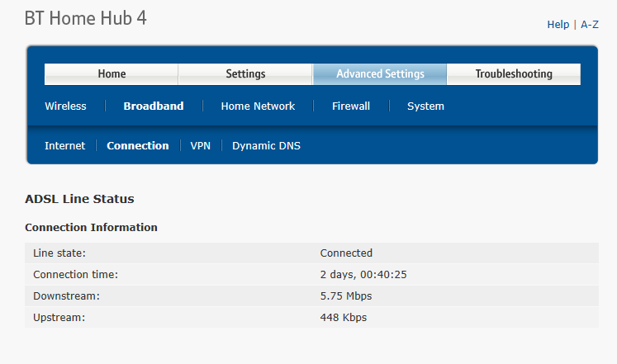Click the '2 days, 00:40:25' value

(x=363, y=274)
